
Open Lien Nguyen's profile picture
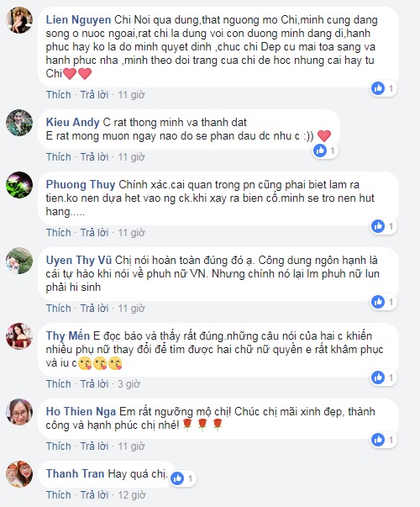click(x=19, y=20)
